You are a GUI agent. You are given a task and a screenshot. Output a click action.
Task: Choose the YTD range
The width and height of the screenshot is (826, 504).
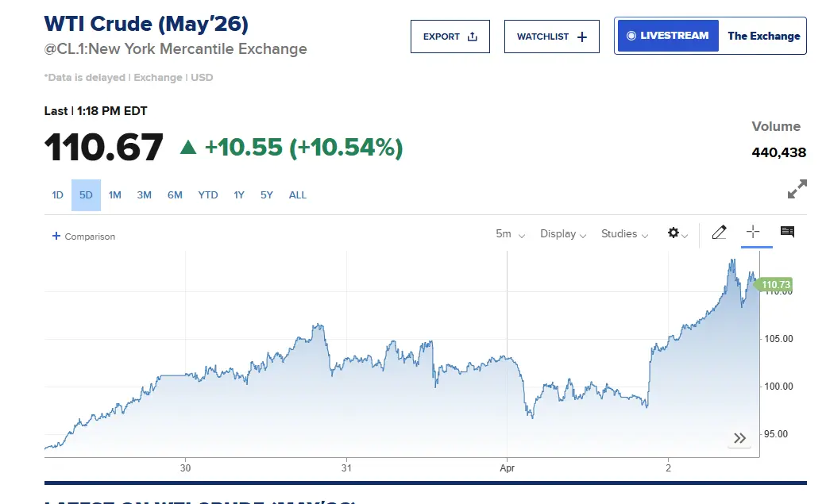point(207,195)
